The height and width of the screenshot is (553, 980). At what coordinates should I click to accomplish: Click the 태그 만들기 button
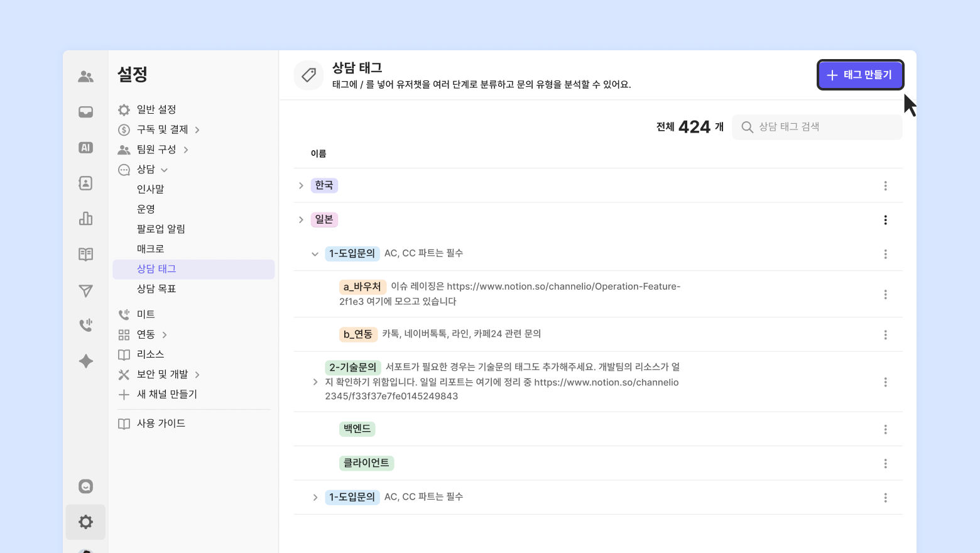tap(859, 75)
